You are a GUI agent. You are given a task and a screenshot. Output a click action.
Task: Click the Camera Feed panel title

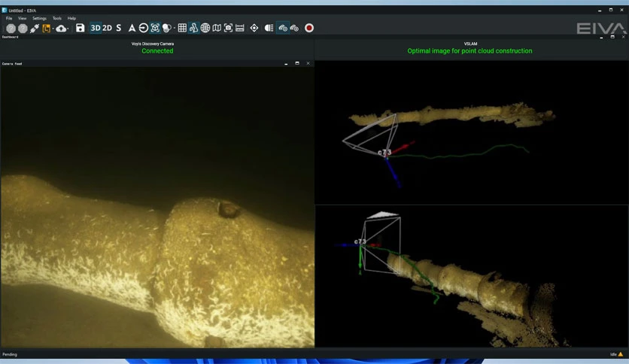tap(12, 63)
